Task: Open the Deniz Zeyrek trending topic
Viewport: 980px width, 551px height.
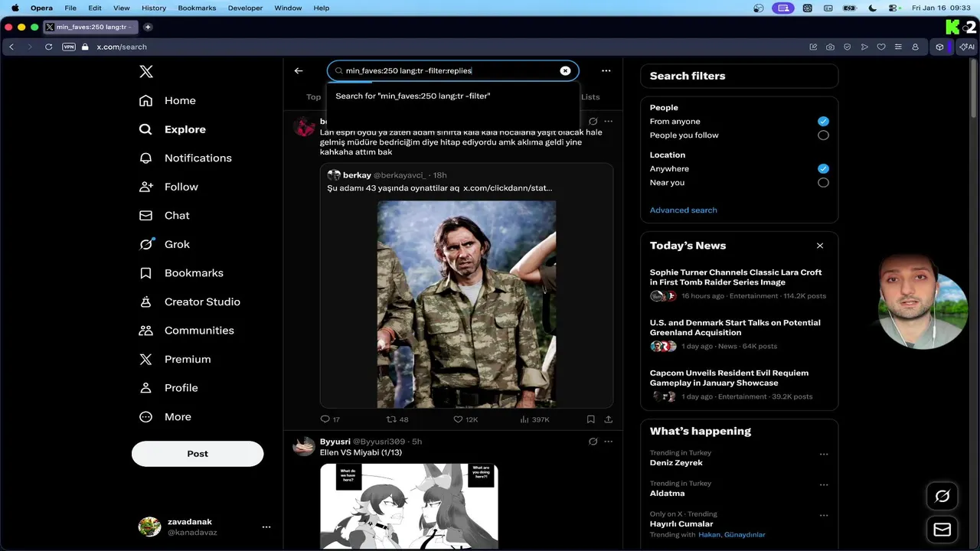Action: 676,463
